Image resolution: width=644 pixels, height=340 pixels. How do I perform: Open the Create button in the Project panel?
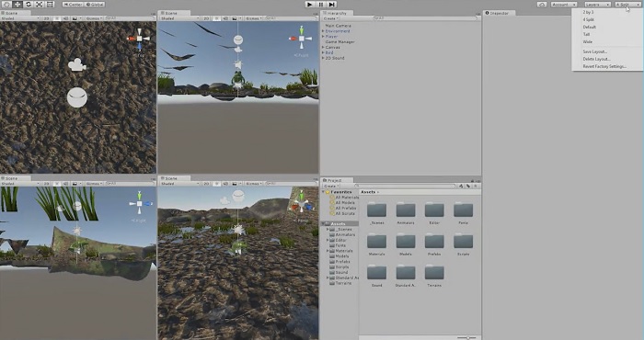click(330, 186)
